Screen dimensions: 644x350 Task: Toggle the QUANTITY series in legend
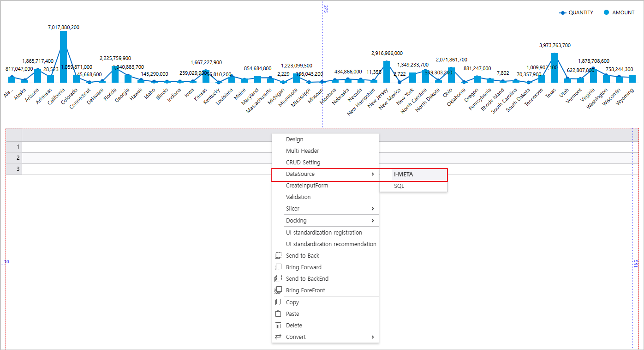576,13
